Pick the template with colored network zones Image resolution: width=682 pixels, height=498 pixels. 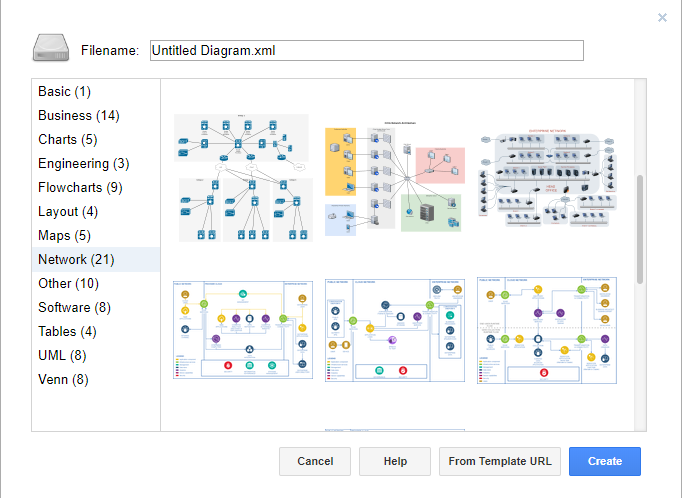[395, 178]
